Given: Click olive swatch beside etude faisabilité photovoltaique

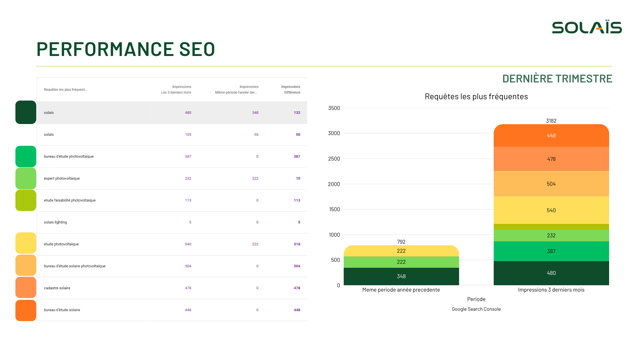Looking at the screenshot, I should [26, 200].
